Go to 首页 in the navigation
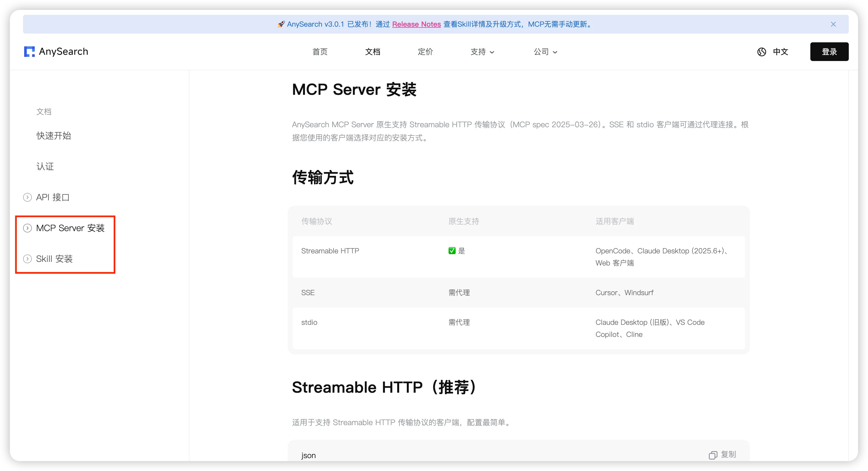Viewport: 868px width, 471px height. [x=320, y=52]
